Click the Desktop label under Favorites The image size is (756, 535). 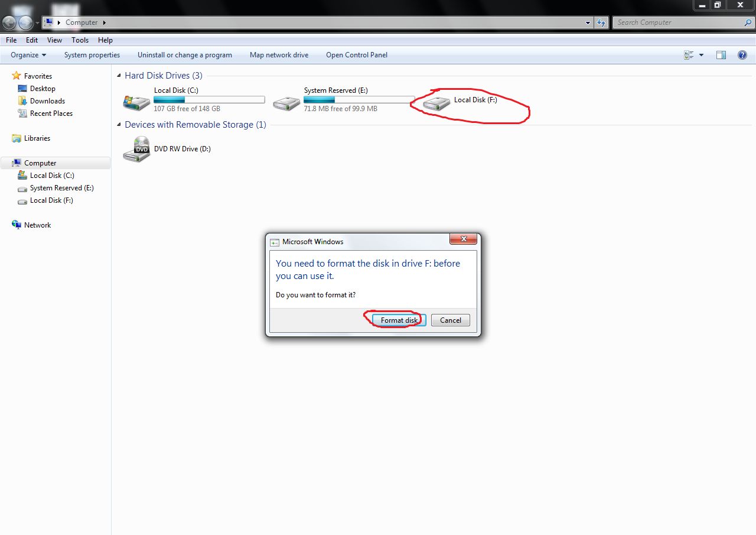coord(43,89)
